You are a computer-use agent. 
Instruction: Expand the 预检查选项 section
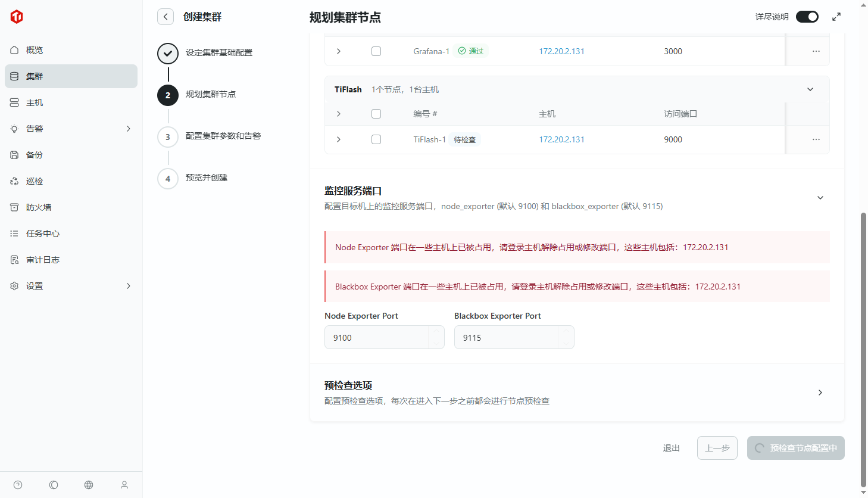point(820,393)
